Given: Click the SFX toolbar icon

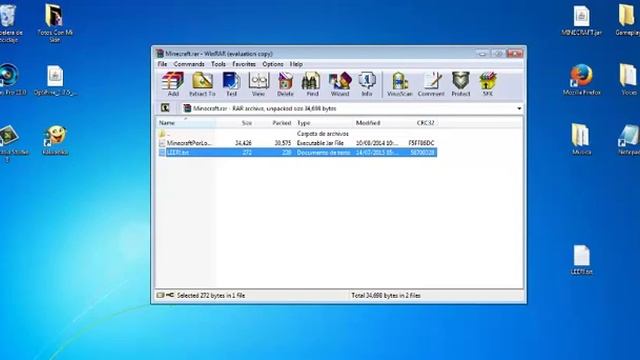Looking at the screenshot, I should 488,84.
